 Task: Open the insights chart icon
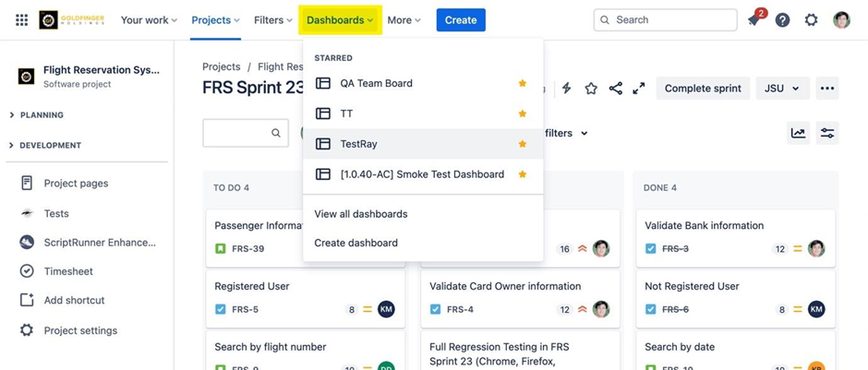coord(798,133)
